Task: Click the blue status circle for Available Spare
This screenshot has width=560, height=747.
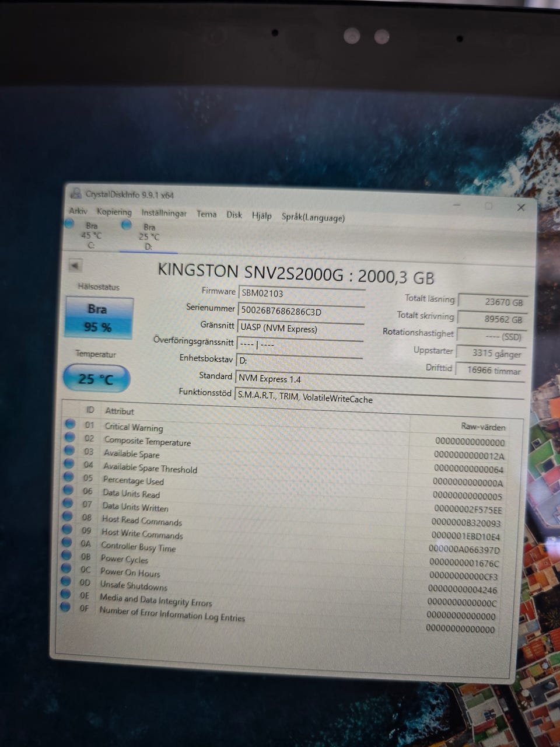Action: coord(69,451)
